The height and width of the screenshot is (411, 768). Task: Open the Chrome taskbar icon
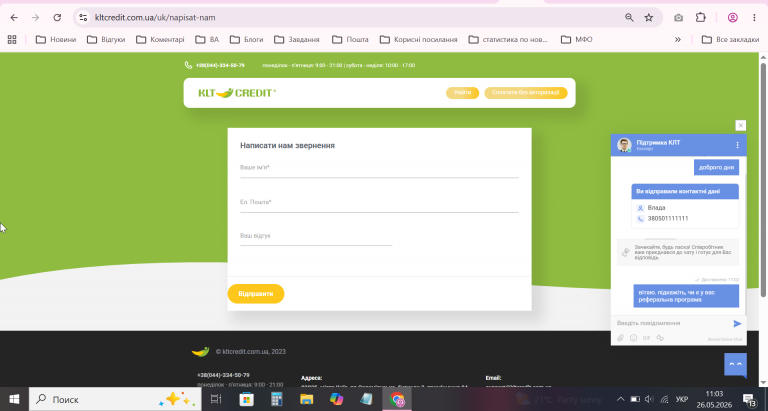click(x=397, y=399)
